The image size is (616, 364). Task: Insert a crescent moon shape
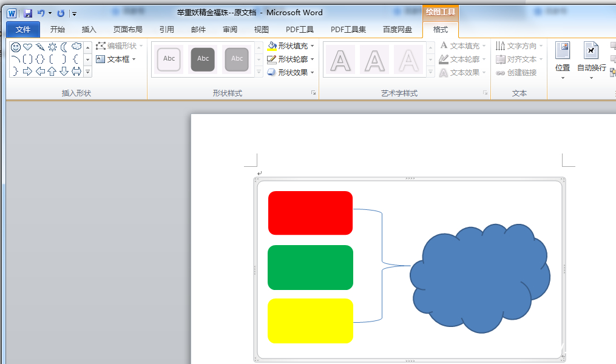coord(64,47)
